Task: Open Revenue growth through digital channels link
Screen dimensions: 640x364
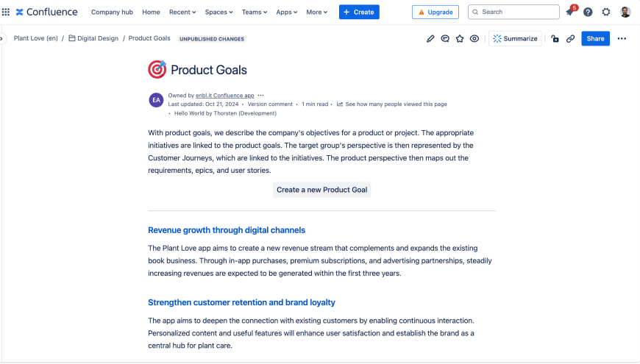Action: [x=227, y=230]
